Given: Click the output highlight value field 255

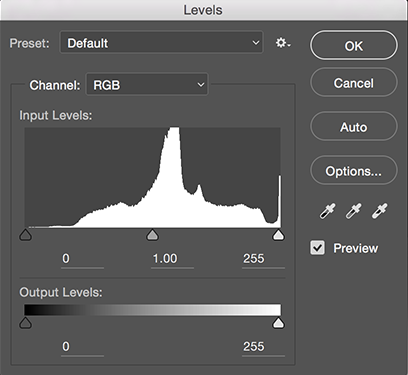Looking at the screenshot, I should click(x=263, y=347).
